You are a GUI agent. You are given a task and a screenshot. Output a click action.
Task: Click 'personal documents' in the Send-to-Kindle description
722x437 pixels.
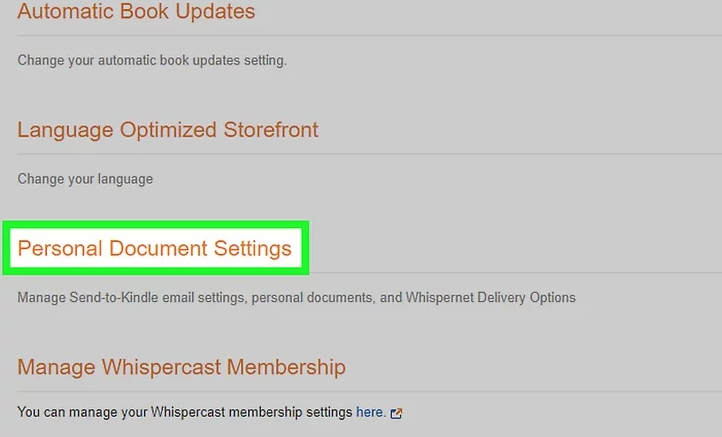[x=312, y=297]
